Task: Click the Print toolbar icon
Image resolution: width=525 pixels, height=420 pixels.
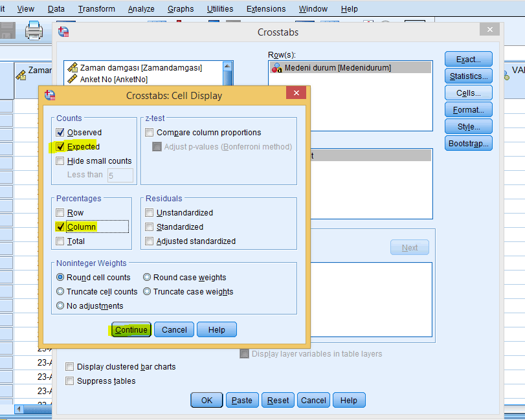Action: (x=34, y=30)
